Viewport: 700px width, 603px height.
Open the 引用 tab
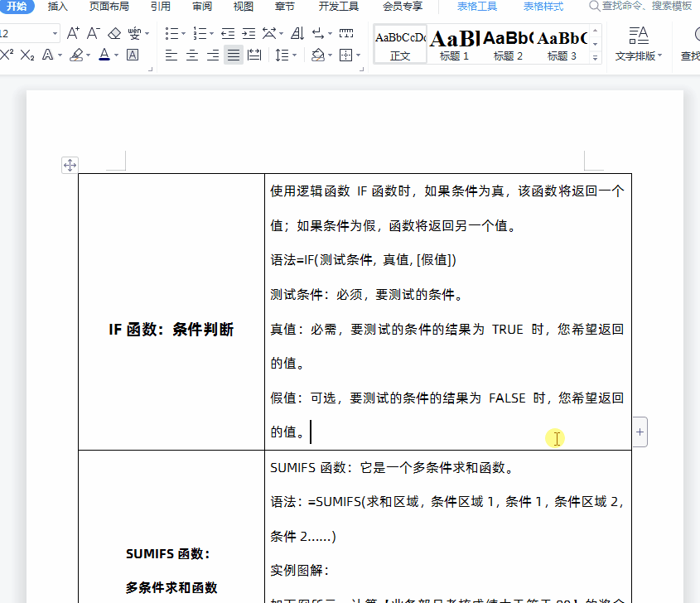click(x=160, y=7)
